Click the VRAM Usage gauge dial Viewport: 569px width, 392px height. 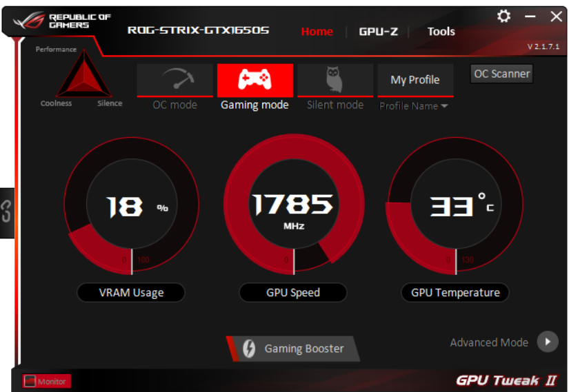click(132, 205)
